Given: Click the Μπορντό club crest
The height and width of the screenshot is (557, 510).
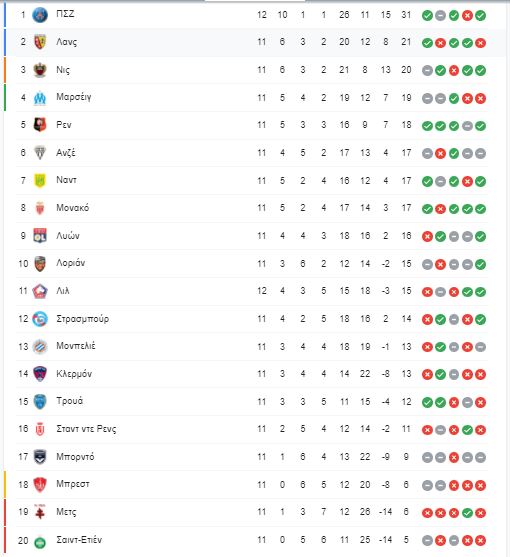Looking at the screenshot, I should tap(40, 457).
